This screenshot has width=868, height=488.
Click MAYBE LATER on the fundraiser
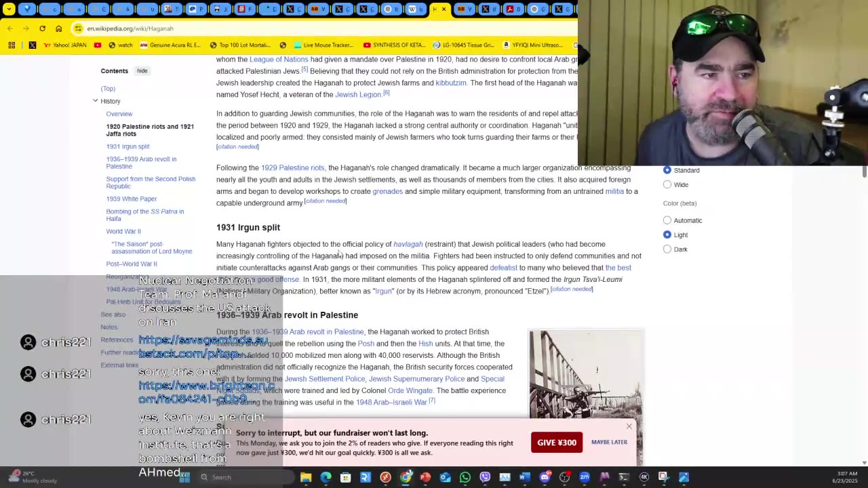click(609, 442)
